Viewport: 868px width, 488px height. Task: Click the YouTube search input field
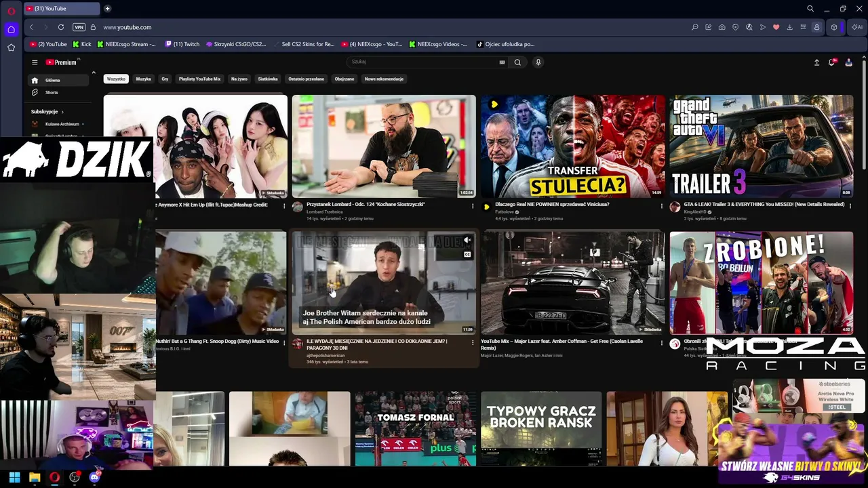(424, 62)
